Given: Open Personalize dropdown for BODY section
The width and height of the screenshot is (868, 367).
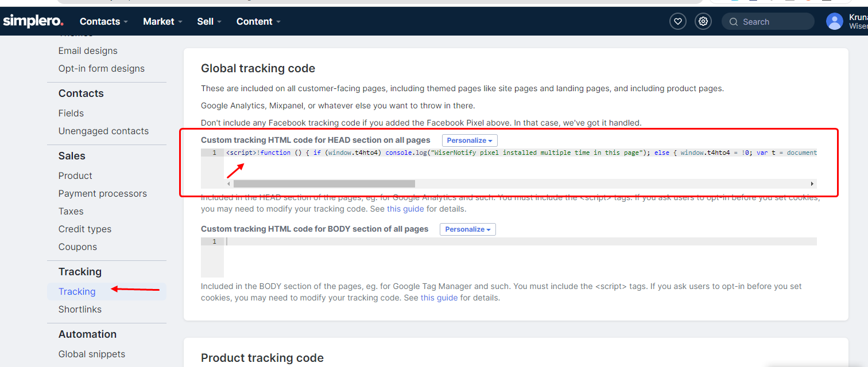Looking at the screenshot, I should 468,229.
